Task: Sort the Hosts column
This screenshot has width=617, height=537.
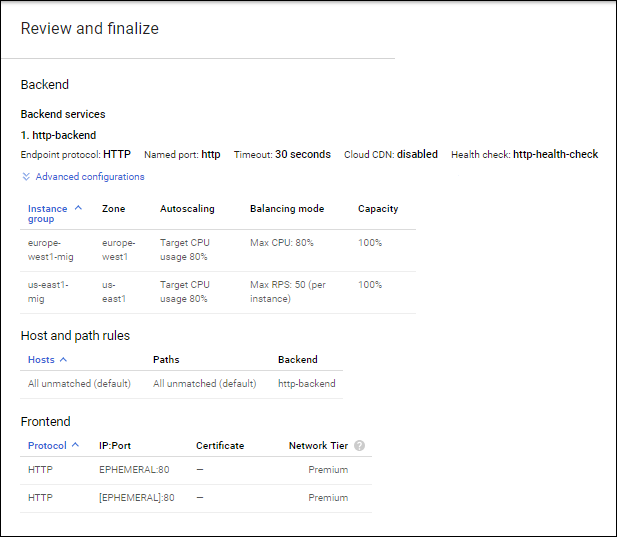Action: tap(41, 360)
